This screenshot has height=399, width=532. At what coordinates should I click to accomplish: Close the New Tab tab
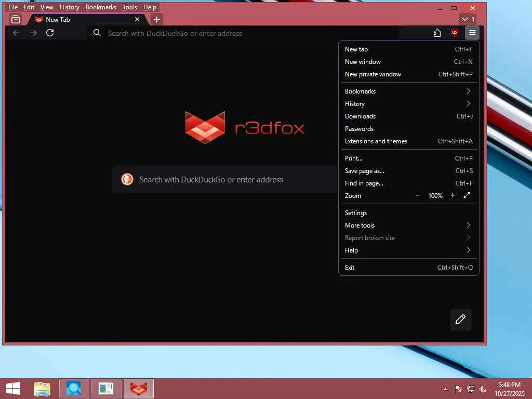(x=137, y=19)
